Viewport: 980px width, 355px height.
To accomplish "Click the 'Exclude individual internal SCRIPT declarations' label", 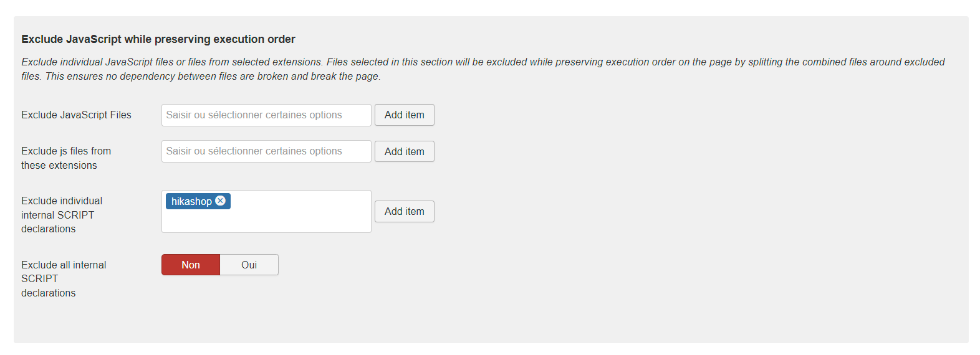I will 61,215.
